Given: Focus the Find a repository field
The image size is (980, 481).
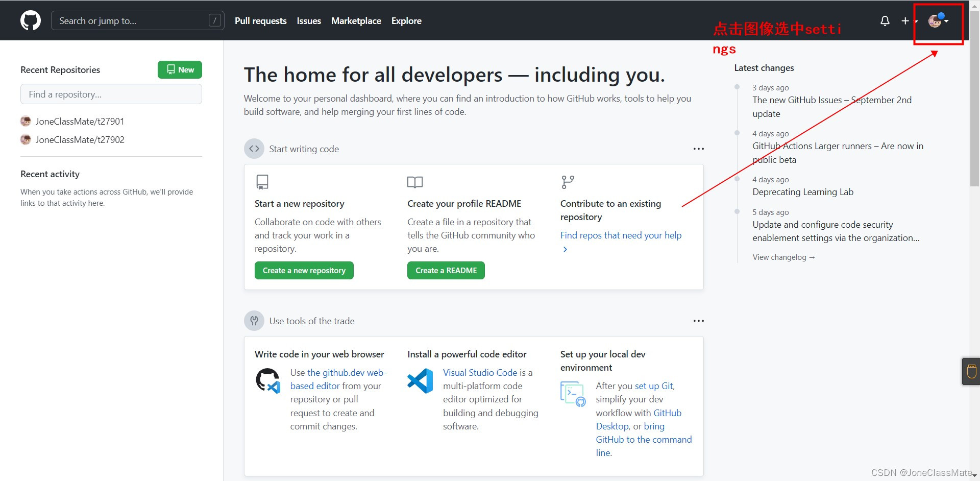Looking at the screenshot, I should click(111, 94).
